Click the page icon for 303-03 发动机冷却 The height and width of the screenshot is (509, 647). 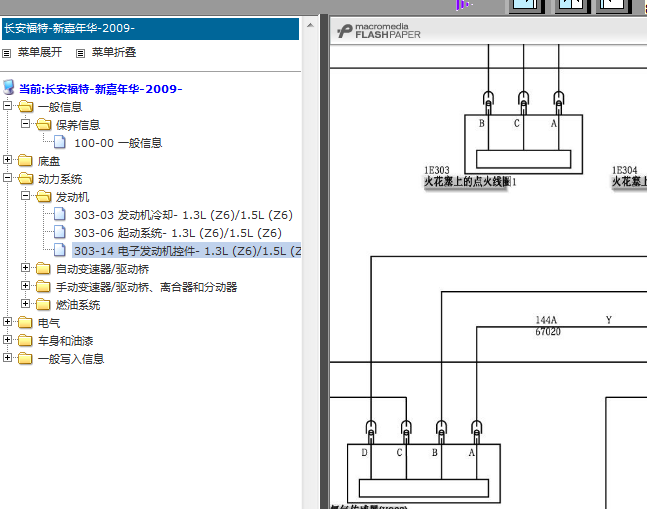(60, 214)
